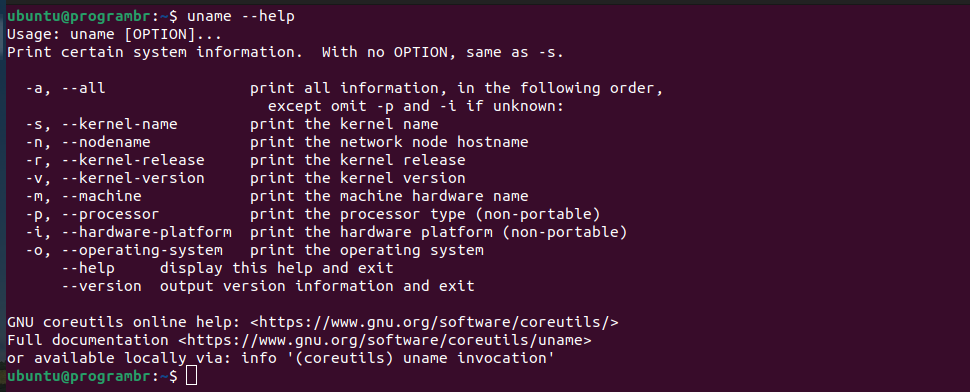This screenshot has height=392, width=970.
Task: Click the '--version' option in the list
Action: click(x=101, y=286)
